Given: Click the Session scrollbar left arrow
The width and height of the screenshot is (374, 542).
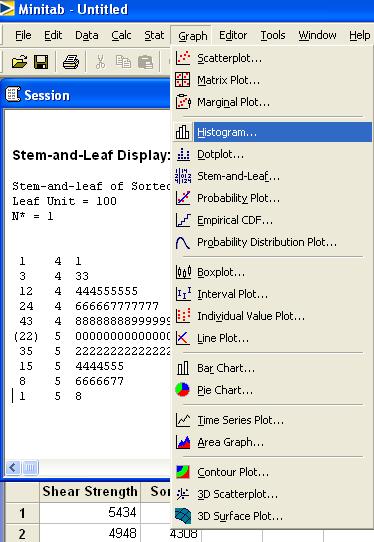Looking at the screenshot, I should [x=13, y=468].
